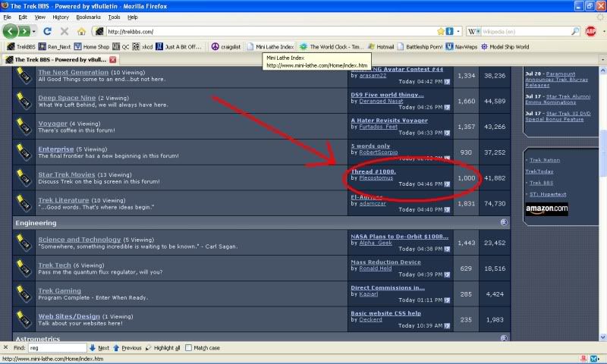Click go-to-last-post icon in Trek Literature row

point(447,209)
